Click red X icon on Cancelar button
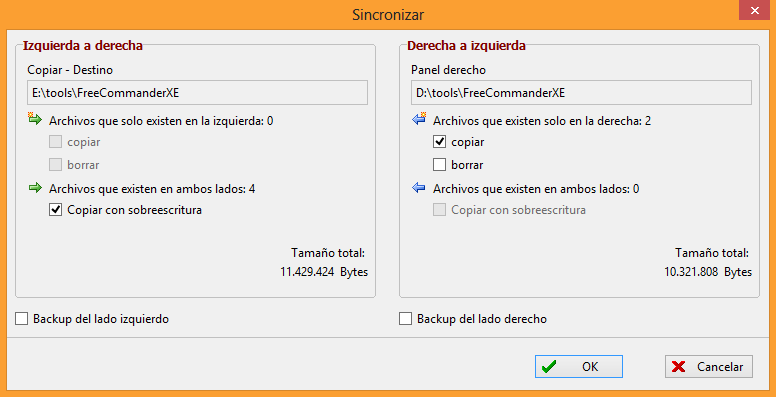Screen dimensions: 776x397 tap(679, 367)
